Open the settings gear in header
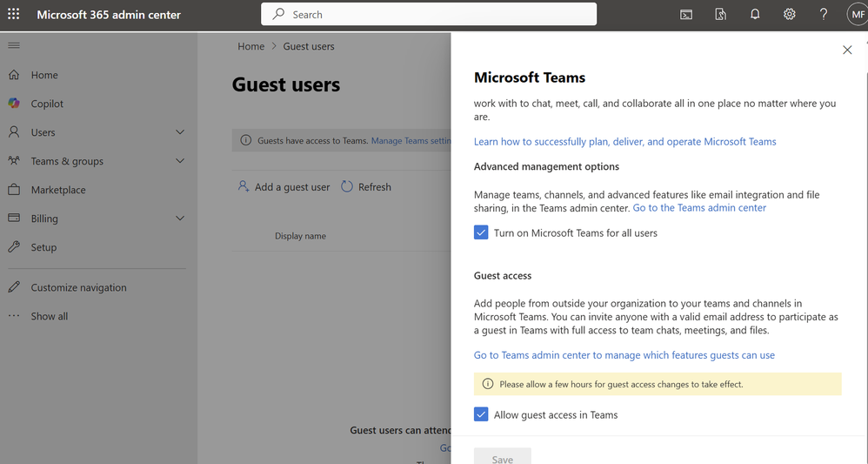The image size is (868, 464). [790, 14]
